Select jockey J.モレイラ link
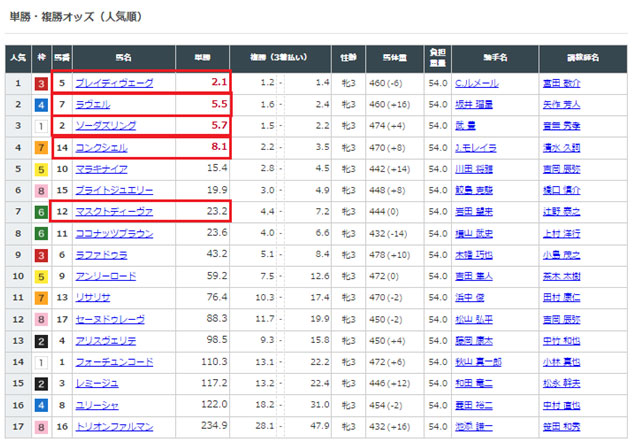Image resolution: width=636 pixels, height=444 pixels. [x=476, y=147]
